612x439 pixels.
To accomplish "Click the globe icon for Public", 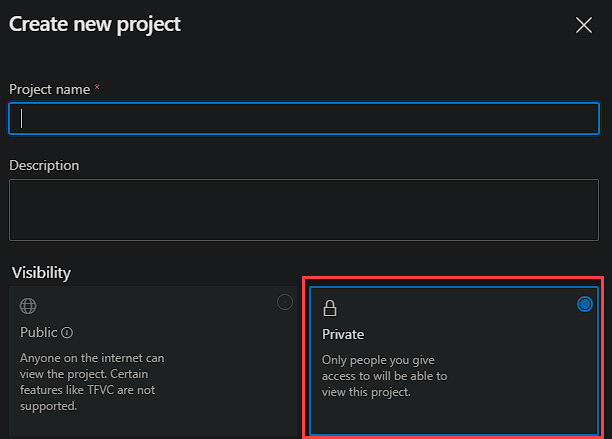I will [28, 307].
